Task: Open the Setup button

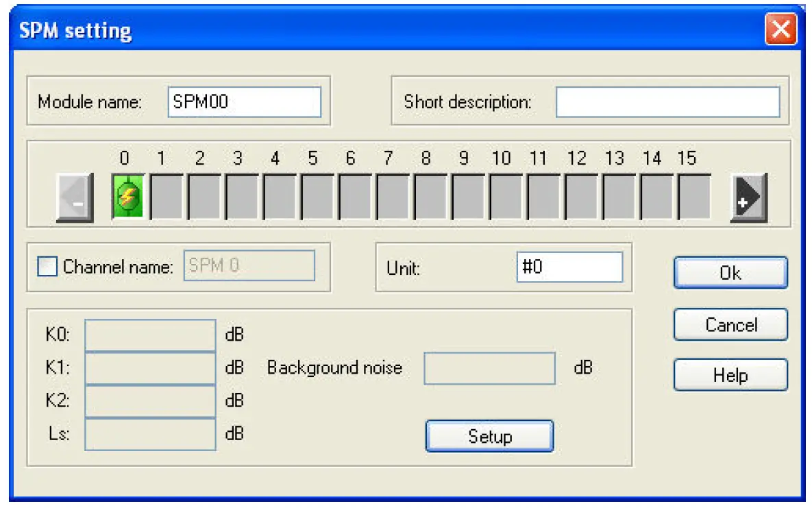Action: [489, 436]
